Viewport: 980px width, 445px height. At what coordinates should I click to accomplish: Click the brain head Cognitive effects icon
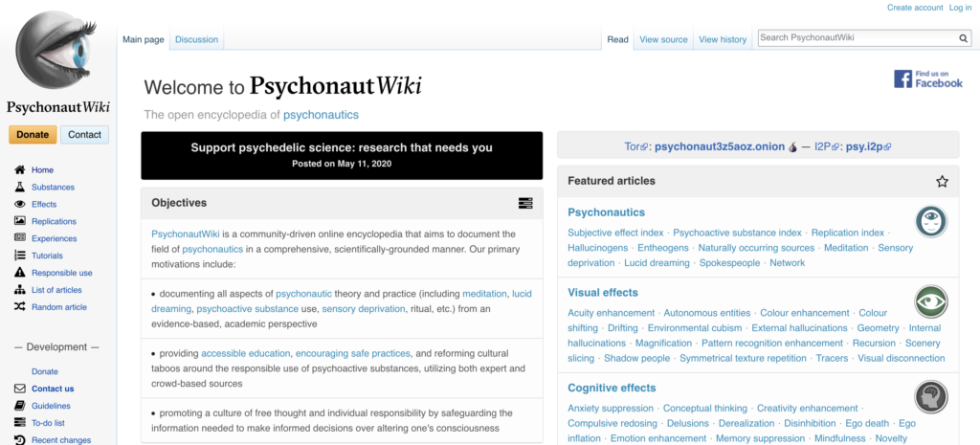point(931,397)
